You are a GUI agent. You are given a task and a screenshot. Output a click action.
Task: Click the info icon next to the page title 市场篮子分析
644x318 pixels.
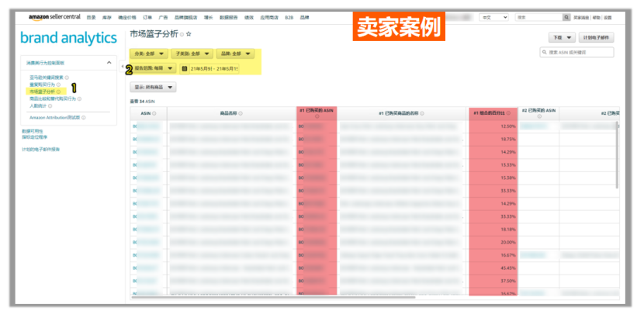click(182, 35)
